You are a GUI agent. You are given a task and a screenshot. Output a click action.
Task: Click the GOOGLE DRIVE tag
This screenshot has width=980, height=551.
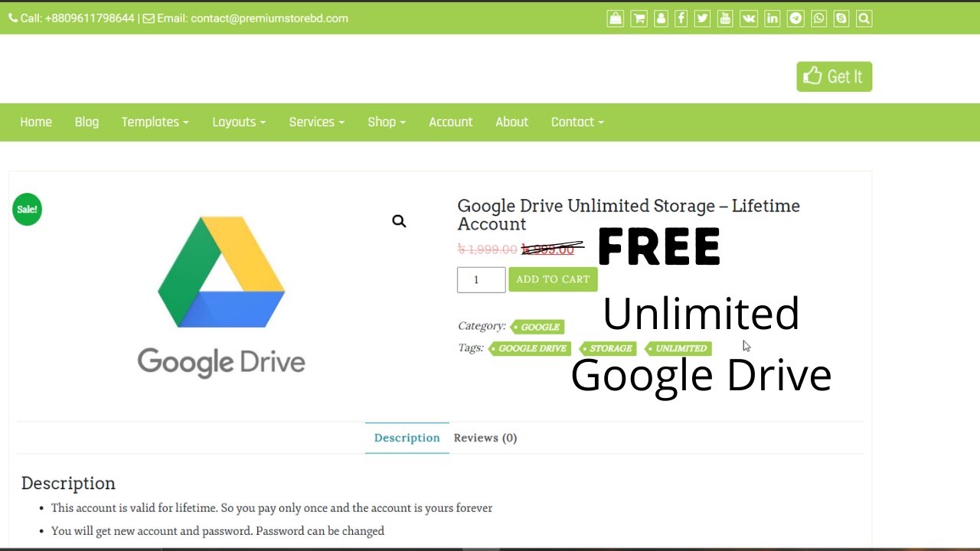tap(530, 348)
